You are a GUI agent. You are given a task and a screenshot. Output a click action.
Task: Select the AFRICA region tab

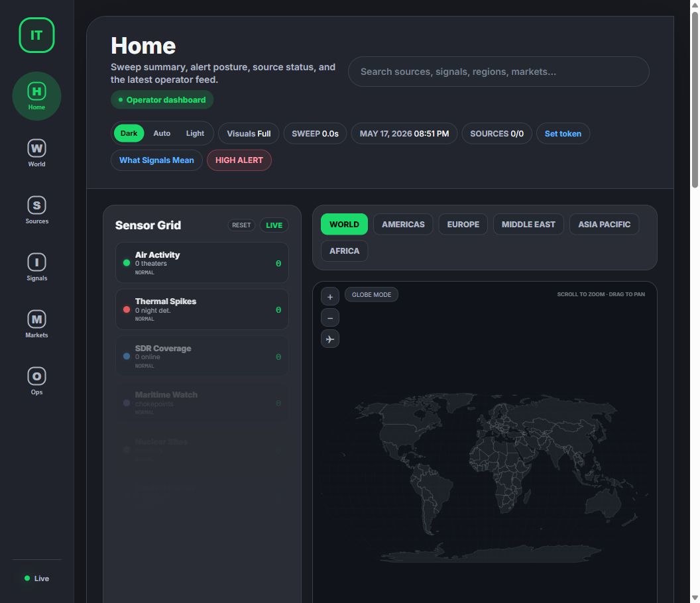pos(344,251)
